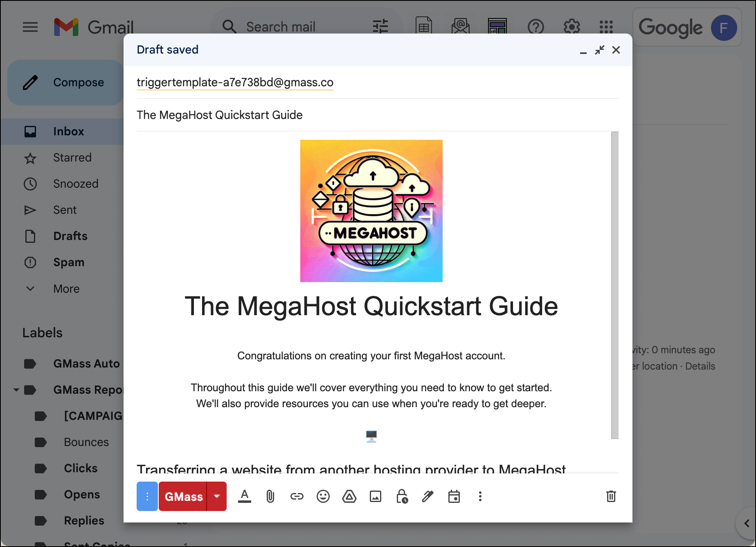Click the MegaHost logo image
Image resolution: width=756 pixels, height=547 pixels.
371,211
